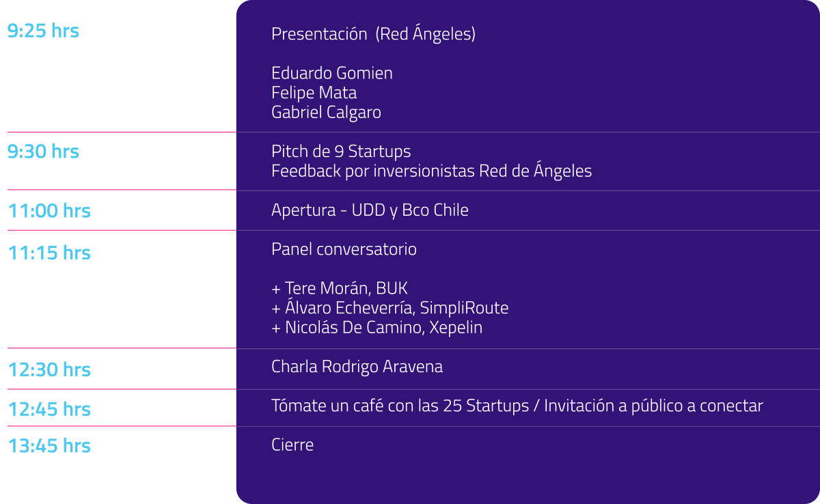
Task: Select the Charla Rodrigo Aravena entry
Action: 357,367
